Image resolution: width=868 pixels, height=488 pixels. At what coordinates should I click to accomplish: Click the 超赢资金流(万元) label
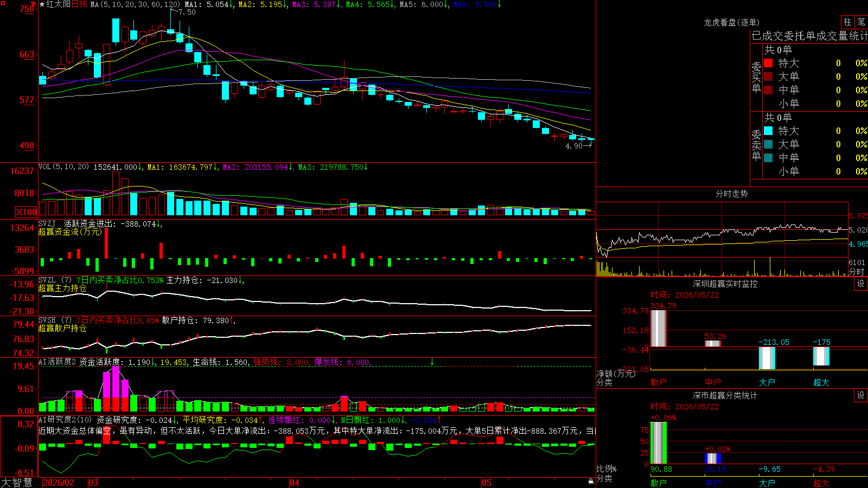pyautogui.click(x=70, y=232)
